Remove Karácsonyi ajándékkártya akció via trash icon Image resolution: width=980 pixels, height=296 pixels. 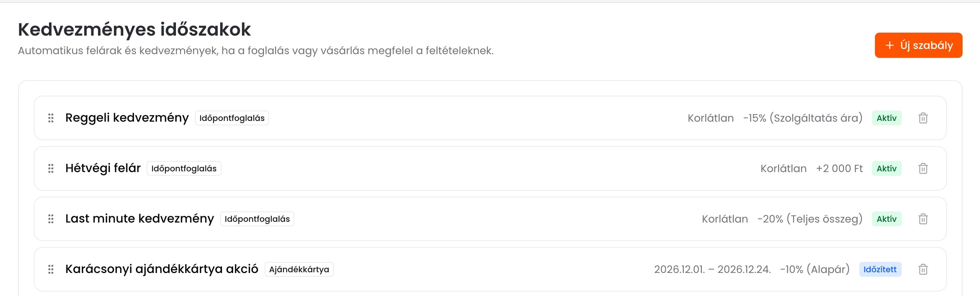pyautogui.click(x=923, y=269)
